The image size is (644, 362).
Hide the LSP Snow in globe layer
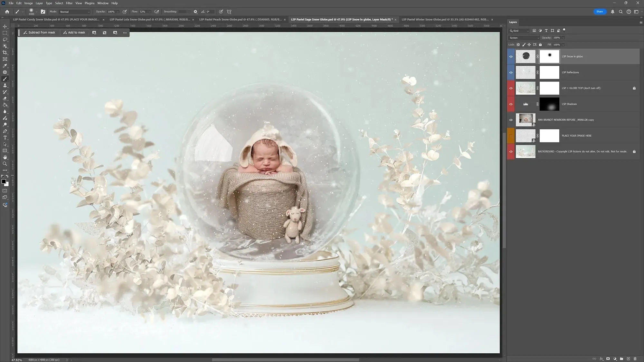pyautogui.click(x=511, y=57)
